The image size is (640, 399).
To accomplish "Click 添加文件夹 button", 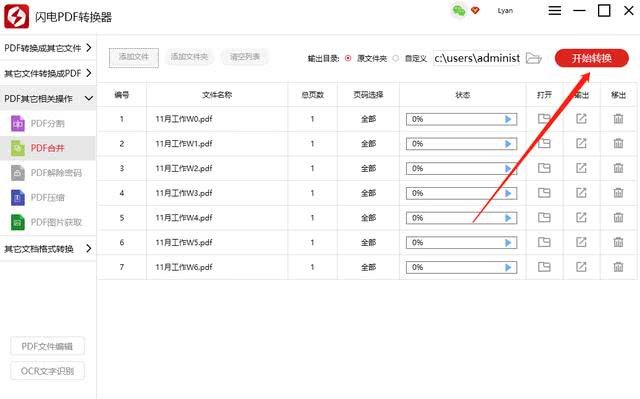I will coord(189,57).
